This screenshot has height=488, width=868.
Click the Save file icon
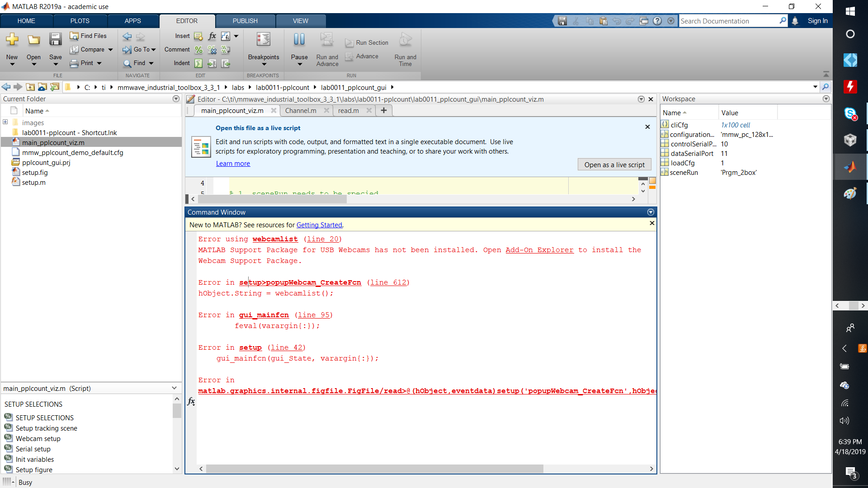point(55,40)
